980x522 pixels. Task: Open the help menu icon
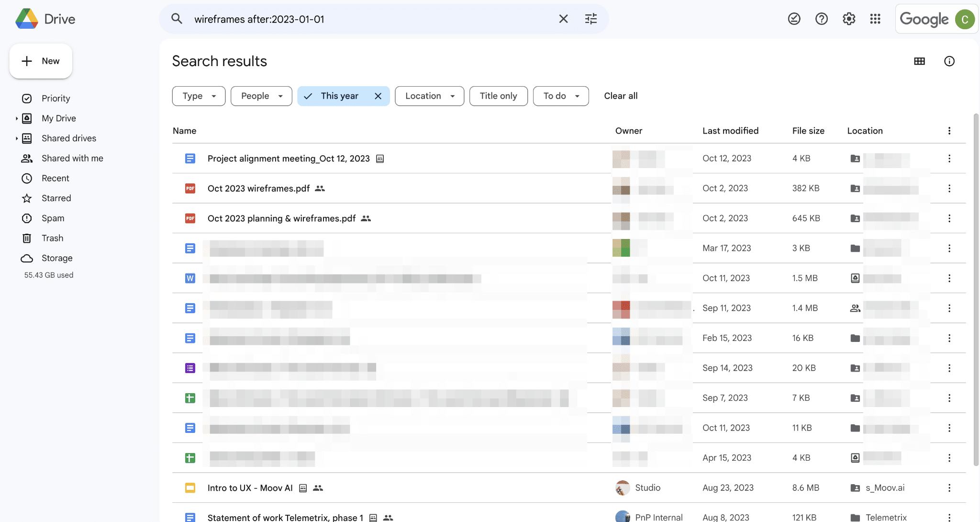click(x=821, y=19)
